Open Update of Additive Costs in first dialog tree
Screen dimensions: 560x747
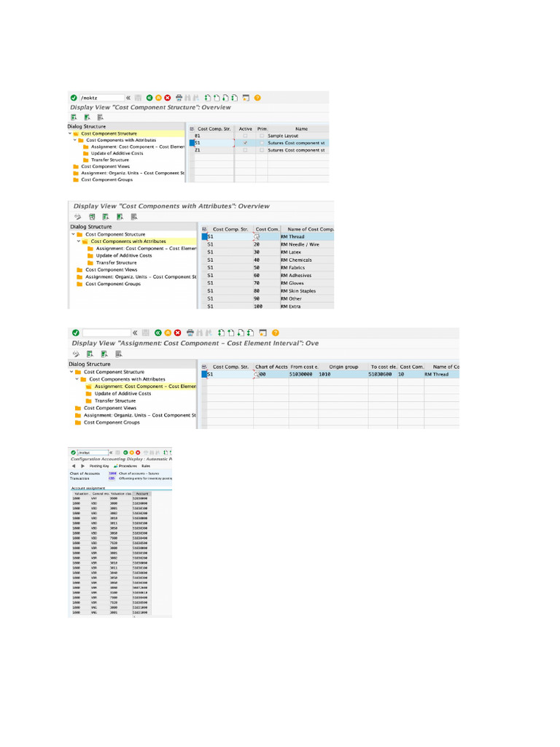(x=117, y=153)
